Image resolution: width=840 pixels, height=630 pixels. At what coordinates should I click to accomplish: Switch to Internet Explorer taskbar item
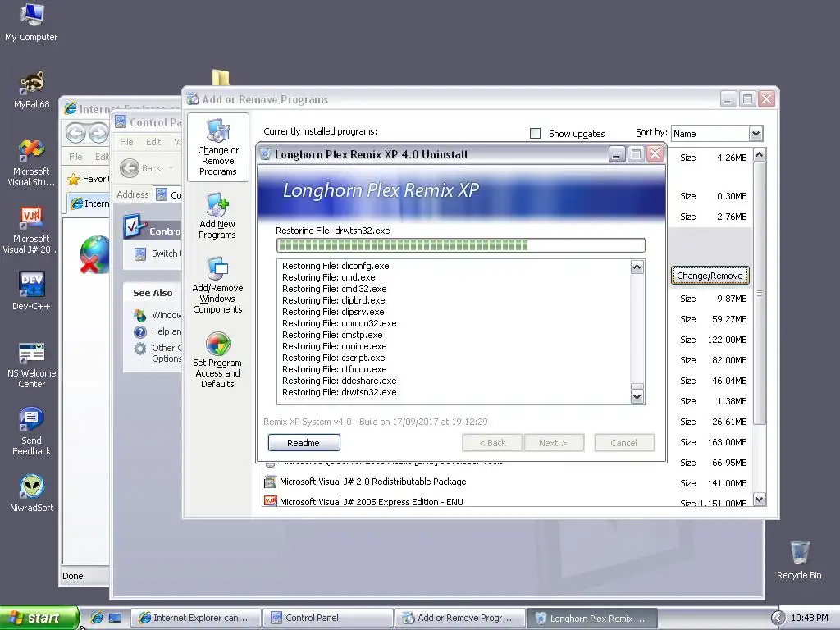[x=196, y=618]
